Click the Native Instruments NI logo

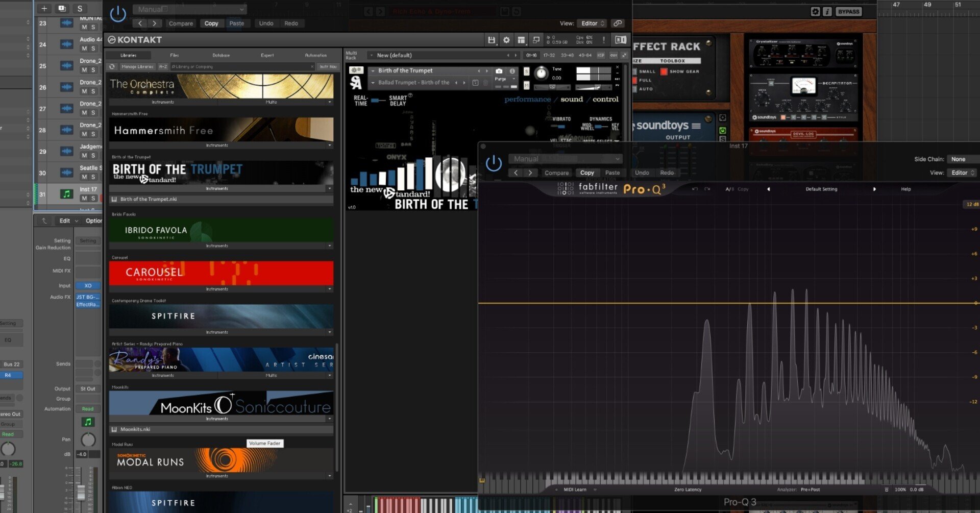click(620, 40)
